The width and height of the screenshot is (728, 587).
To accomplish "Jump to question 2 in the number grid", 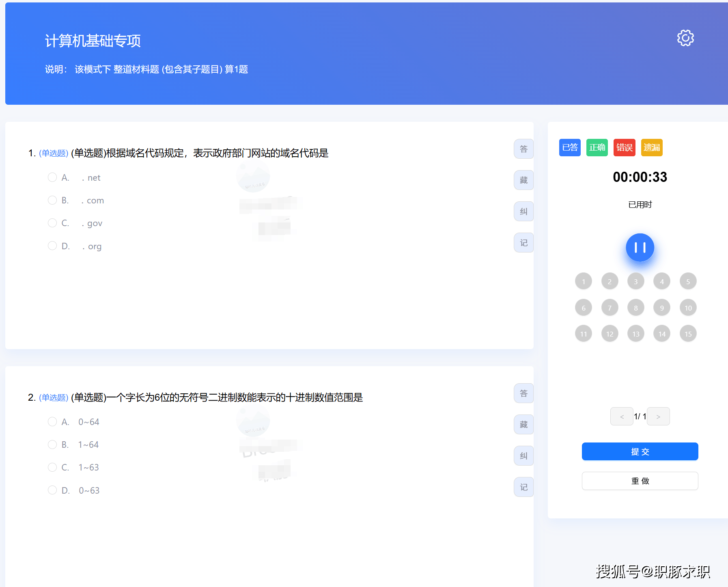I will (610, 281).
